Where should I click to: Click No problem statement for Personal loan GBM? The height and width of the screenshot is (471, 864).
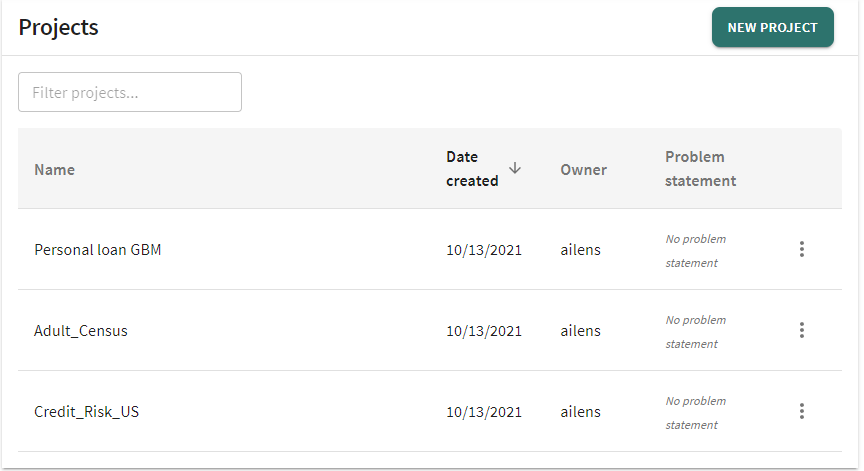pos(695,251)
